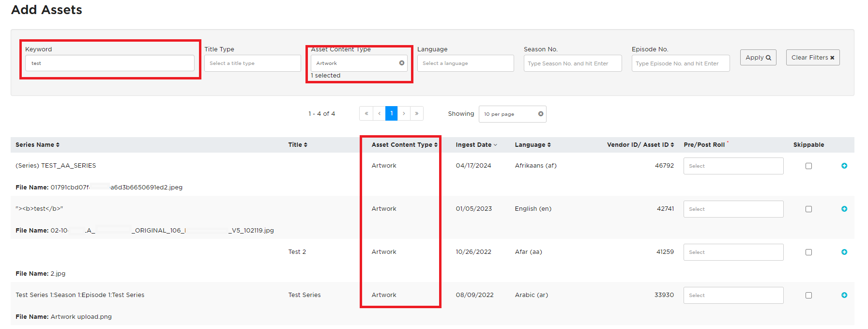The height and width of the screenshot is (329, 868).
Task: Click asset ID 33930
Action: (664, 295)
